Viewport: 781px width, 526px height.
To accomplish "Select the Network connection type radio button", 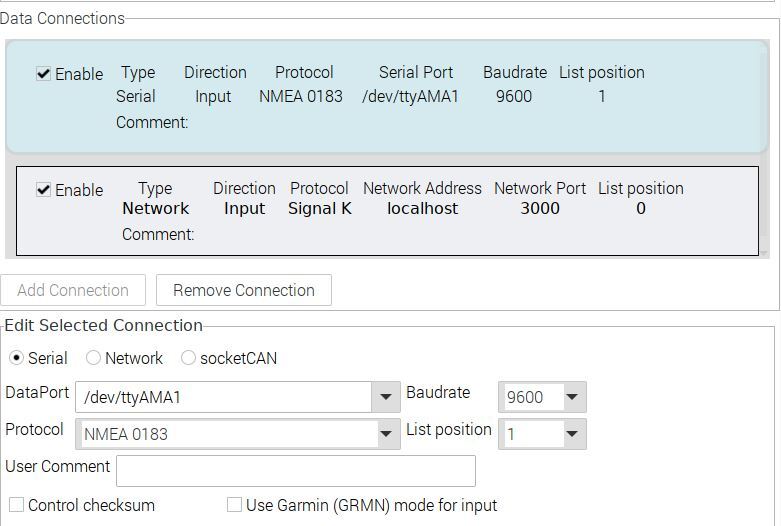I will 93,358.
